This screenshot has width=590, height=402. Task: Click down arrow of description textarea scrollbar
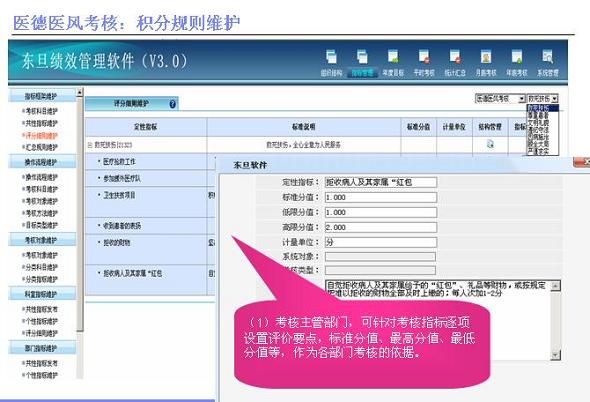555,355
